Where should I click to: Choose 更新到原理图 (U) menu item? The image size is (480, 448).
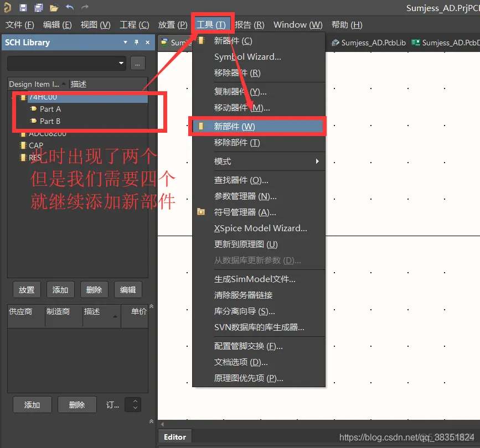point(259,244)
